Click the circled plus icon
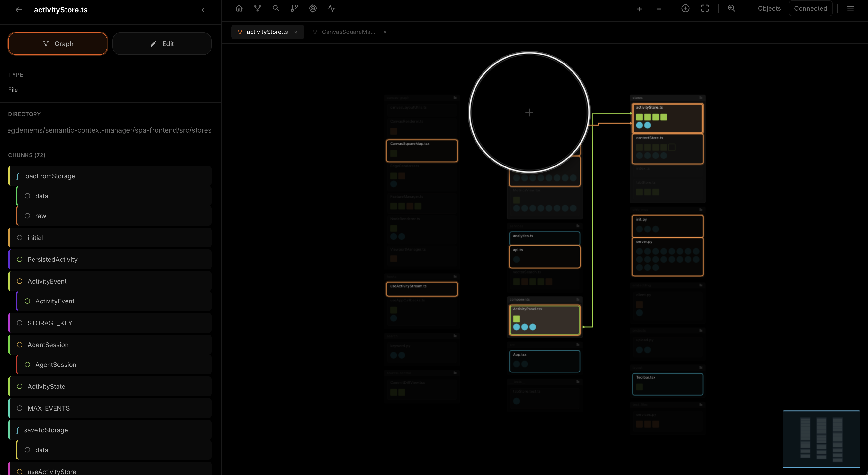The width and height of the screenshot is (868, 475). click(685, 8)
